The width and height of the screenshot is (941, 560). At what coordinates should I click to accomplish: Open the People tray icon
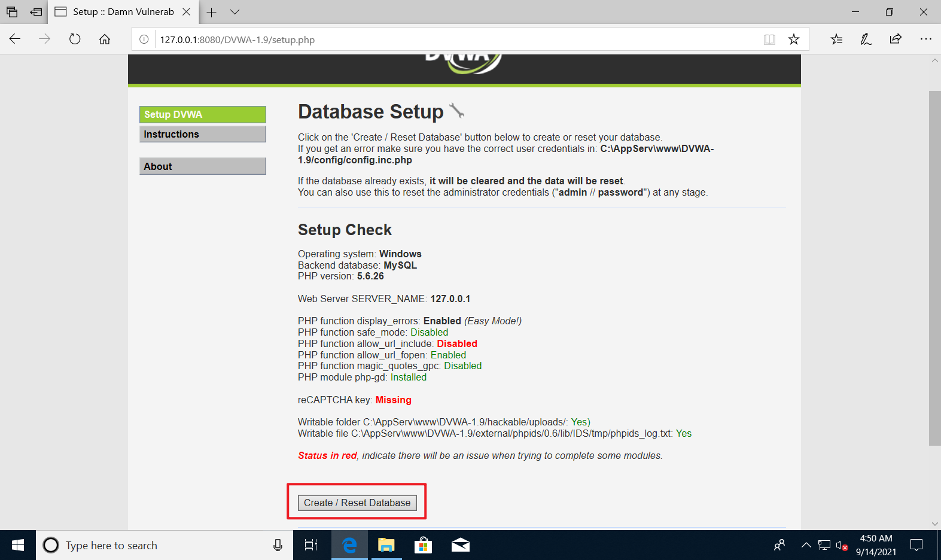click(779, 545)
